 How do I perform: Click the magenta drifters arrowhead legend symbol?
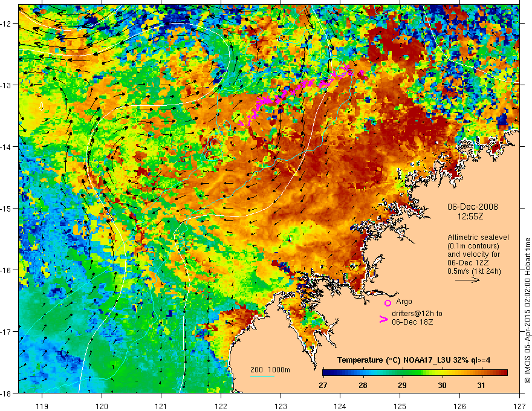[383, 319]
